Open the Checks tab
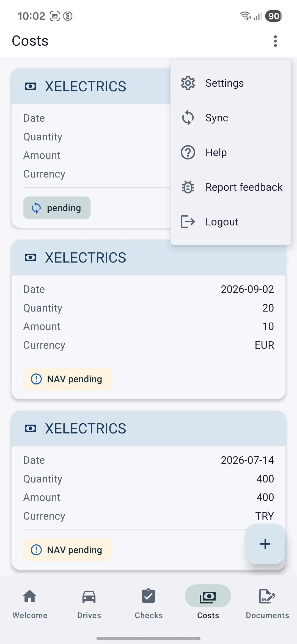The height and width of the screenshot is (644, 297). tap(148, 604)
